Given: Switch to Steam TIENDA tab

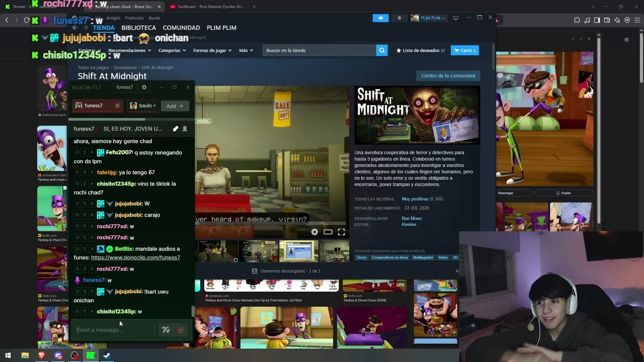Looking at the screenshot, I should tap(104, 28).
